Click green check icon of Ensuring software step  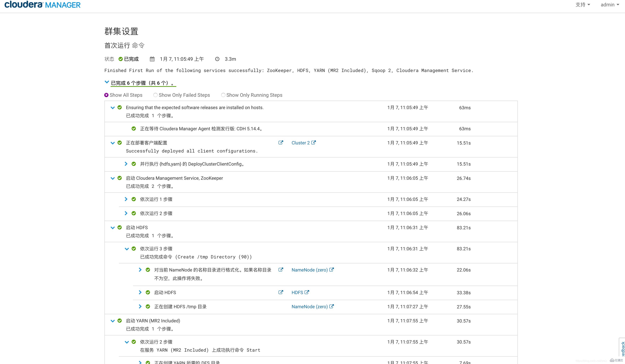pyautogui.click(x=120, y=107)
